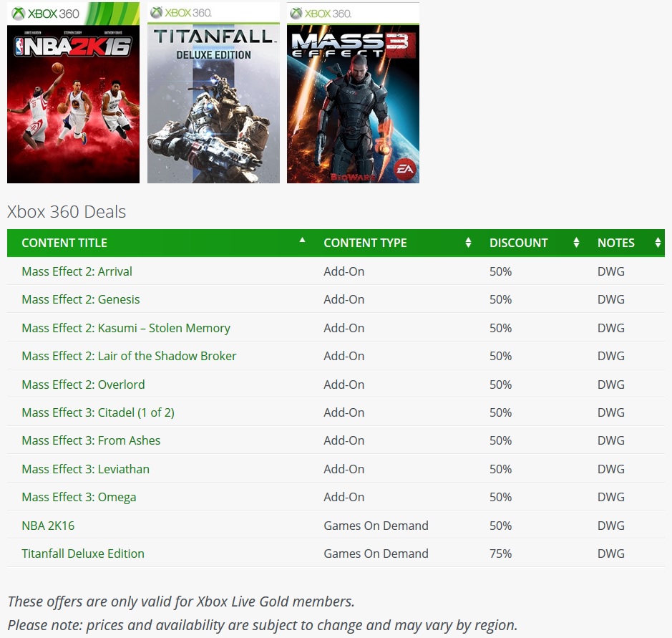Open Mass Effect 2: Overlord link

83,385
